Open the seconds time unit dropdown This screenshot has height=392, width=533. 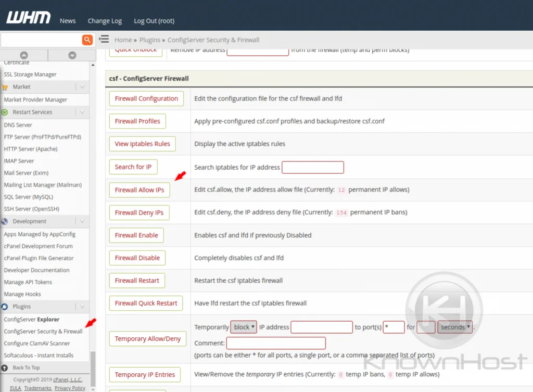pos(455,327)
